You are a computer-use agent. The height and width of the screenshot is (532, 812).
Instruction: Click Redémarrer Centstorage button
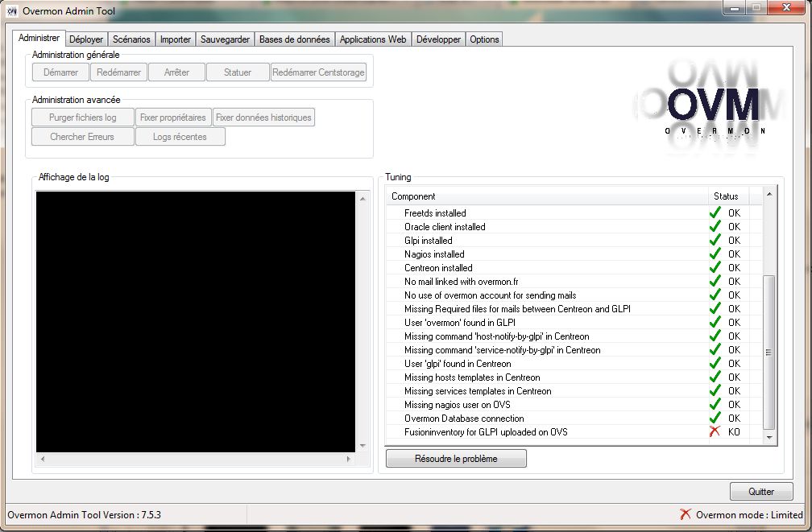pyautogui.click(x=318, y=72)
